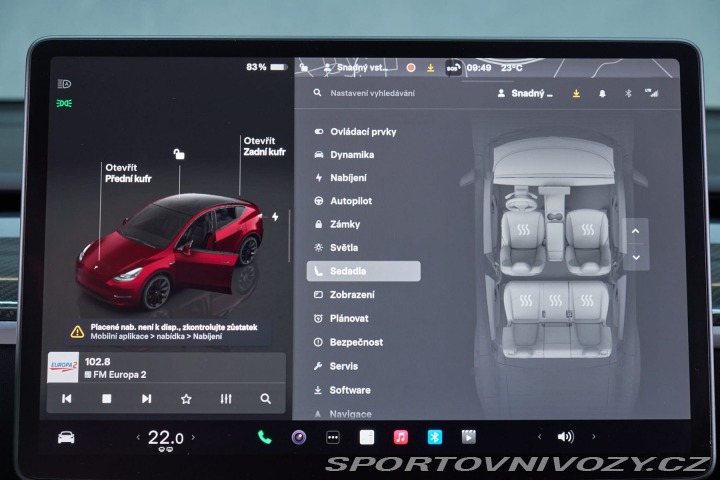
Task: Tap the 102.8 FM Europa 2 station title
Action: [116, 368]
